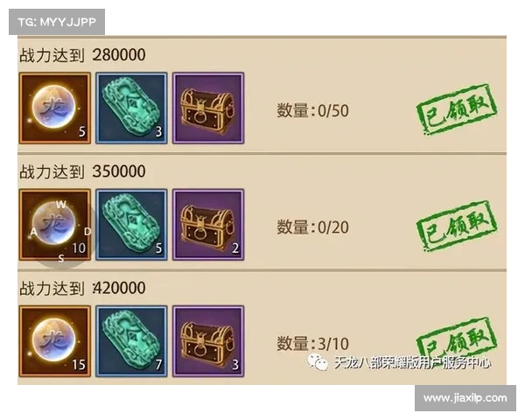Select jade token with quantity 3
The height and width of the screenshot is (420, 525).
131,108
